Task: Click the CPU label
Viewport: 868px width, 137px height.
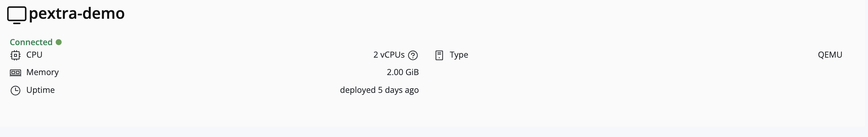Action: (x=34, y=55)
